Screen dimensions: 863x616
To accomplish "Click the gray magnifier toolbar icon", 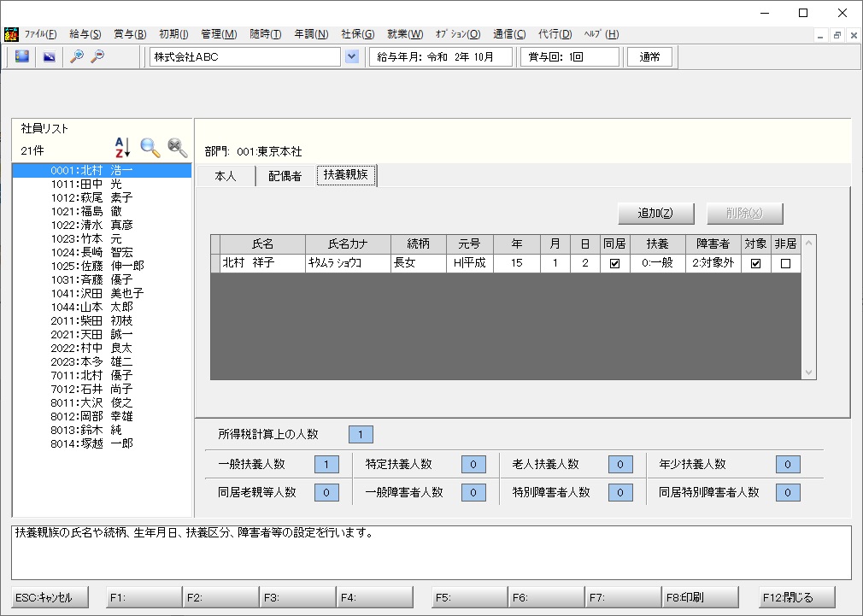I will [97, 56].
